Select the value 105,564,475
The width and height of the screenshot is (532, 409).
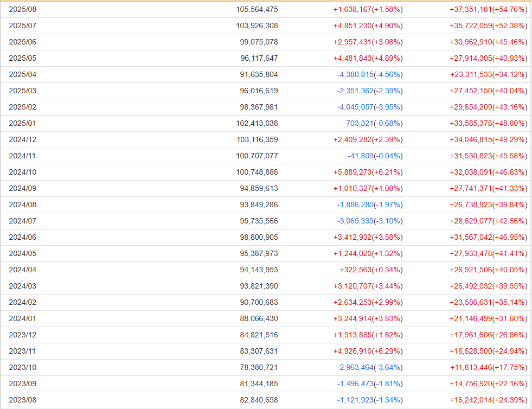pyautogui.click(x=257, y=10)
